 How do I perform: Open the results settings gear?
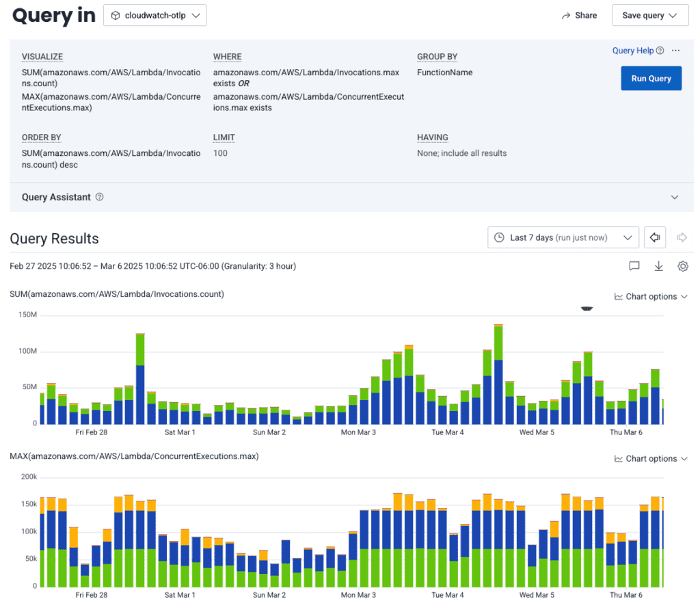tap(682, 266)
